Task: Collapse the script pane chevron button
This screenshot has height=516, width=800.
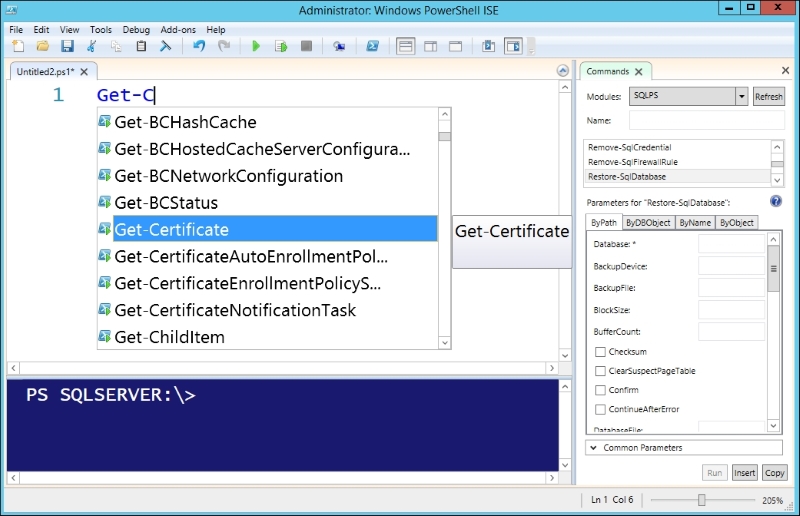Action: click(563, 71)
